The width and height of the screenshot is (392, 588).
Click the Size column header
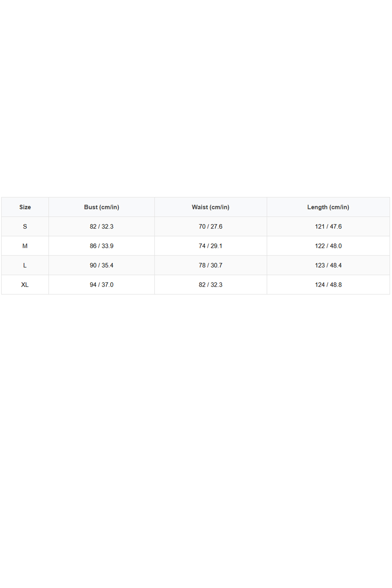click(25, 207)
